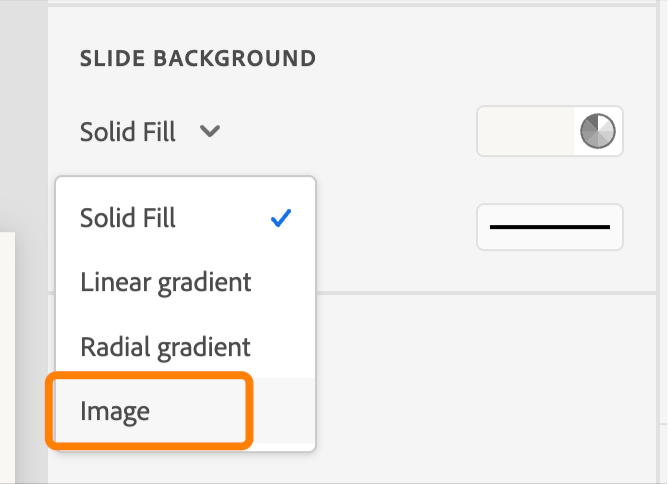Select the Radial gradient option

tap(165, 347)
